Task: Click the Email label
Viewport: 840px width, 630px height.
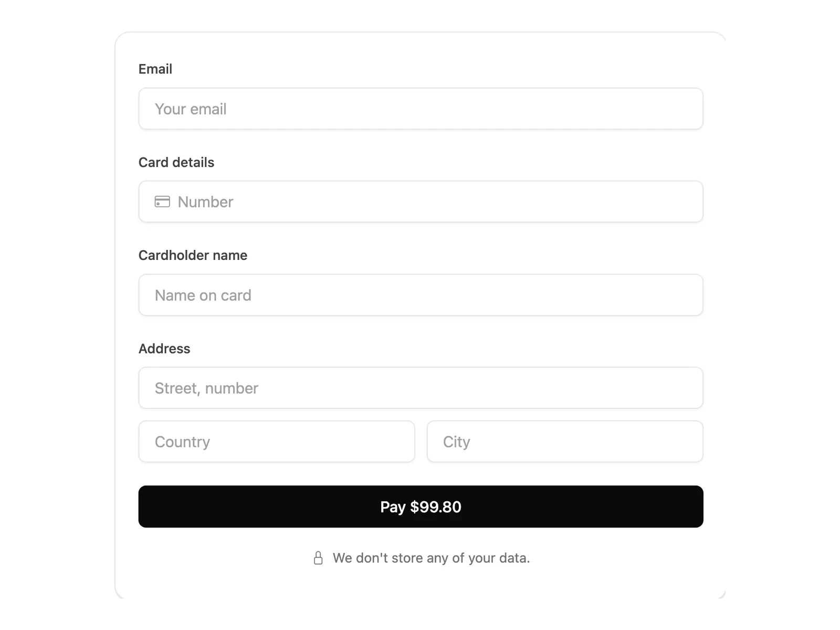Action: tap(155, 69)
